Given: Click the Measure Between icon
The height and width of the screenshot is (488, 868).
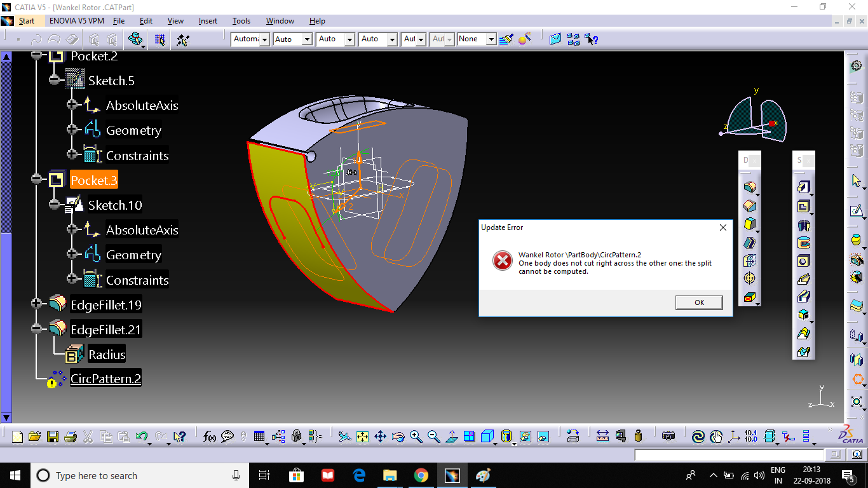Looking at the screenshot, I should tap(602, 437).
